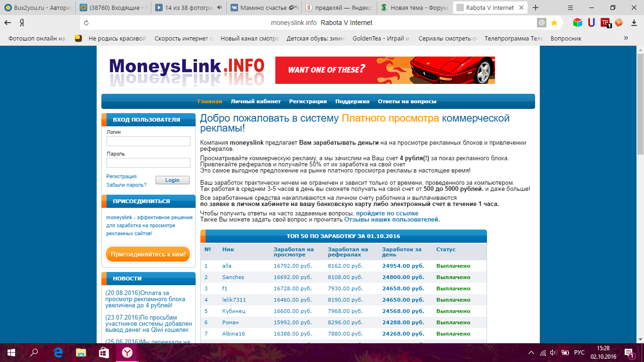The height and width of the screenshot is (362, 644).
Task: Open the news item dated 20.08.2016
Action: [145, 299]
